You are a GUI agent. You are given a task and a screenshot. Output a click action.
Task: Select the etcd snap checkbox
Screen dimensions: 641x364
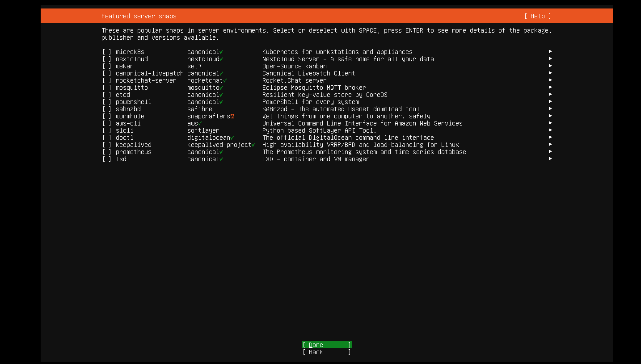pos(107,95)
